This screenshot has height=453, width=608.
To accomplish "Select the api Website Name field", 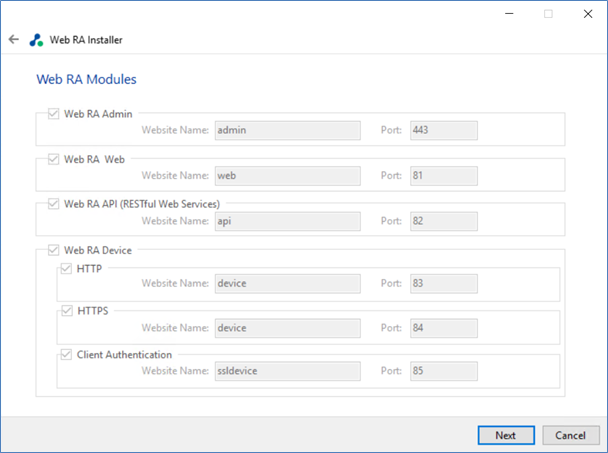I will pyautogui.click(x=288, y=221).
